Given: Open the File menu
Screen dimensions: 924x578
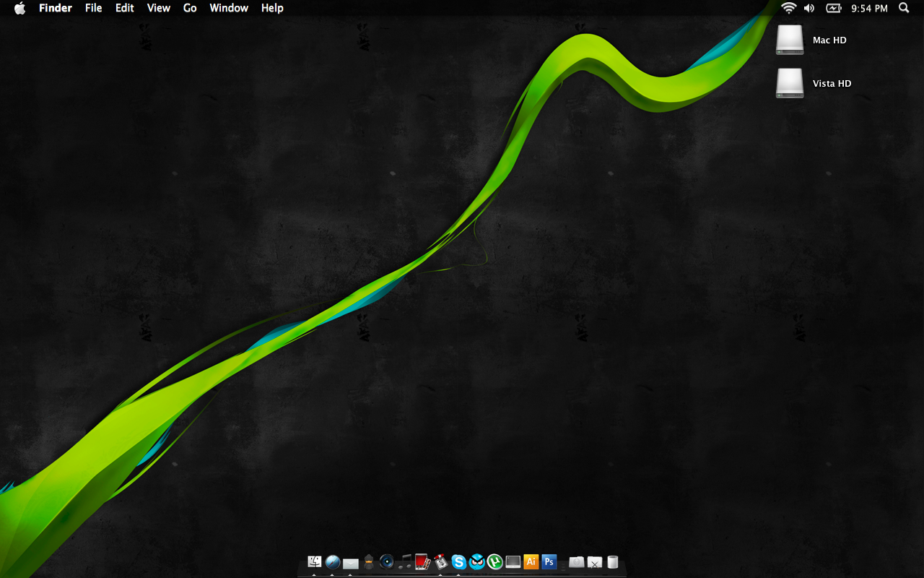Looking at the screenshot, I should [x=94, y=8].
